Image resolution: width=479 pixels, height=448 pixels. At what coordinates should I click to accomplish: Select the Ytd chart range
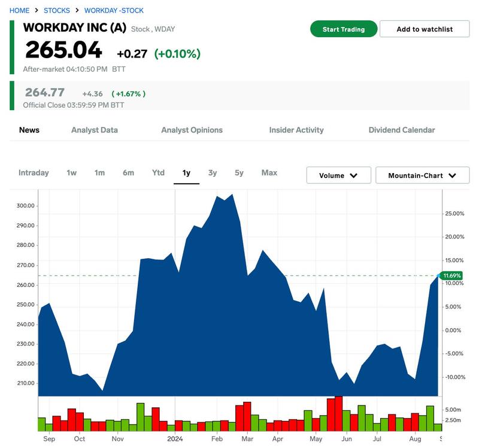point(158,172)
